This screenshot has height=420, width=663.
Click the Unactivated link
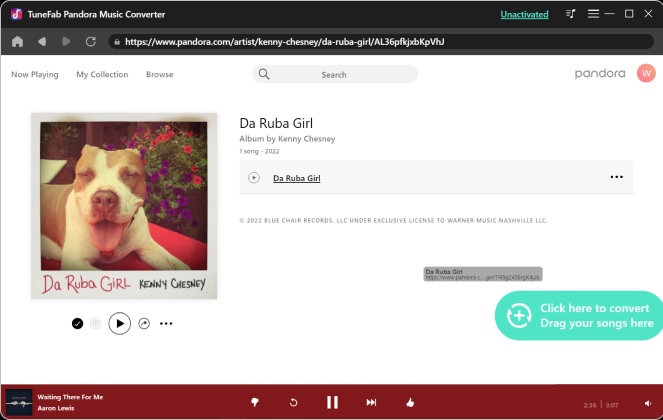coord(524,14)
